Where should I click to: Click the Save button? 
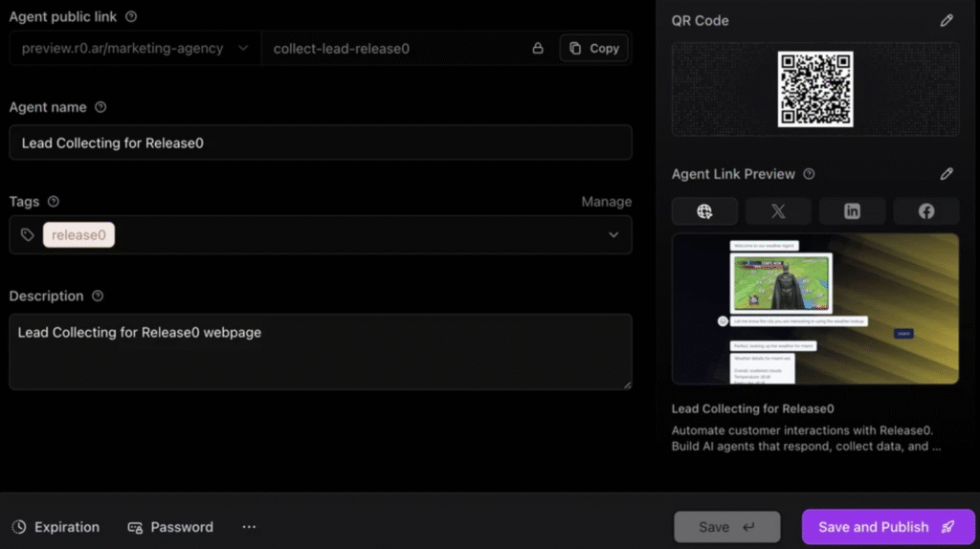point(727,527)
